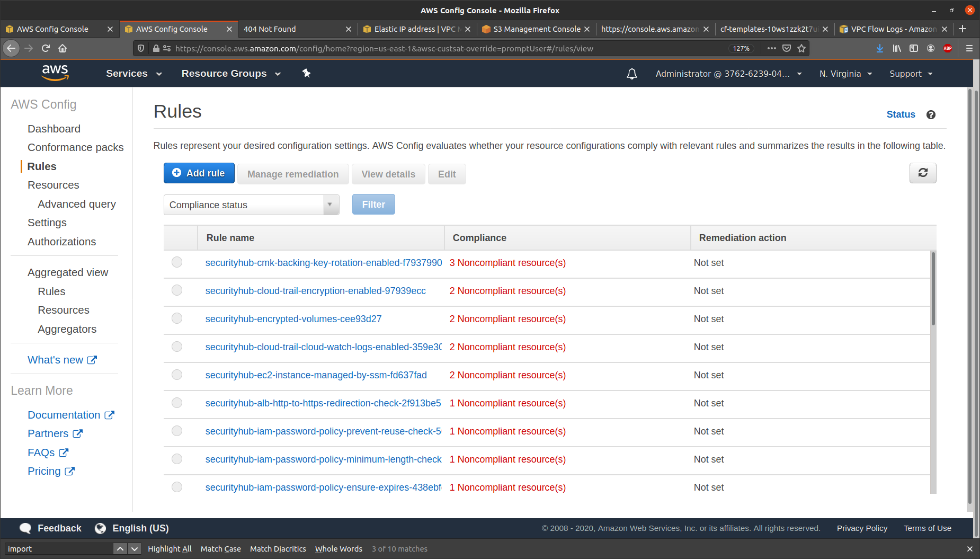Open help question mark icon next to Status
This screenshot has height=559, width=980.
(931, 114)
